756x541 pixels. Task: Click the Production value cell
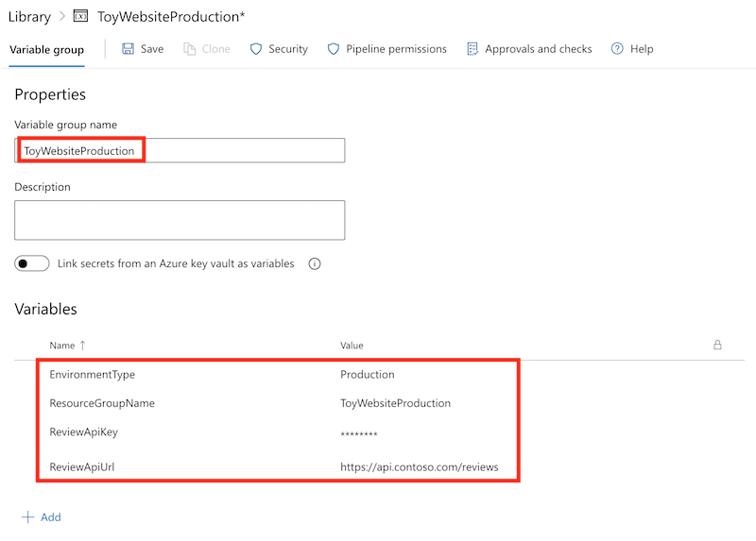pos(368,374)
